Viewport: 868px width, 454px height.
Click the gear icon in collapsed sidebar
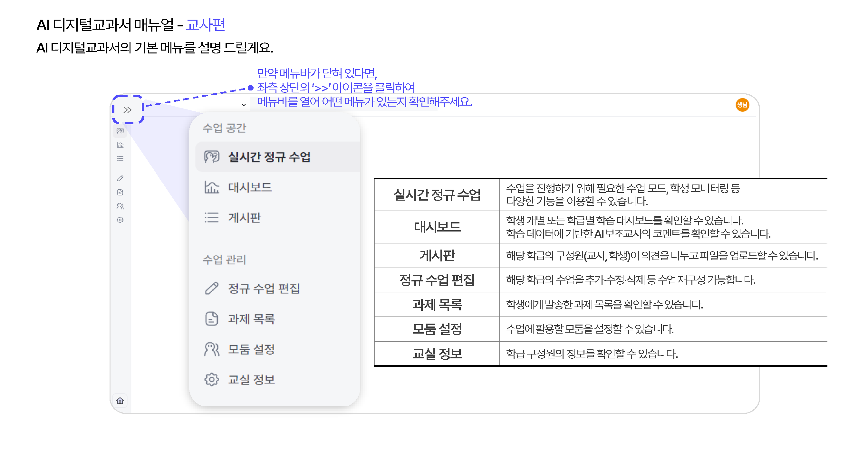click(120, 220)
